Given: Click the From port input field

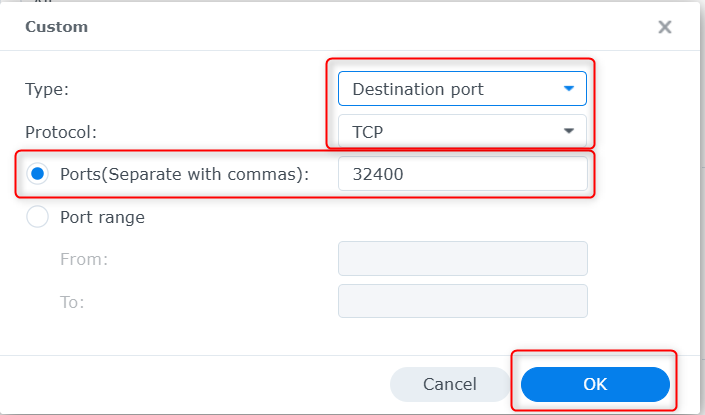Looking at the screenshot, I should pos(462,258).
